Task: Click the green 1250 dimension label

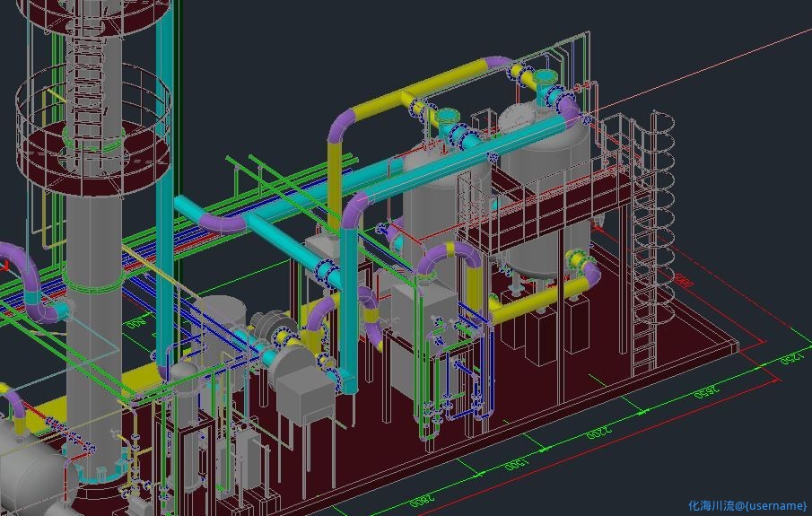Action: coord(790,358)
